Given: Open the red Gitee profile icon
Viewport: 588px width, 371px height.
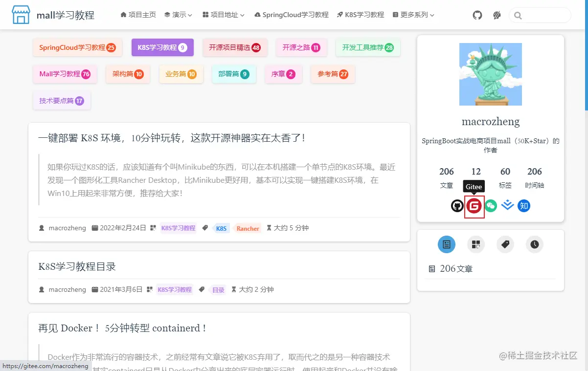Looking at the screenshot, I should coord(474,206).
